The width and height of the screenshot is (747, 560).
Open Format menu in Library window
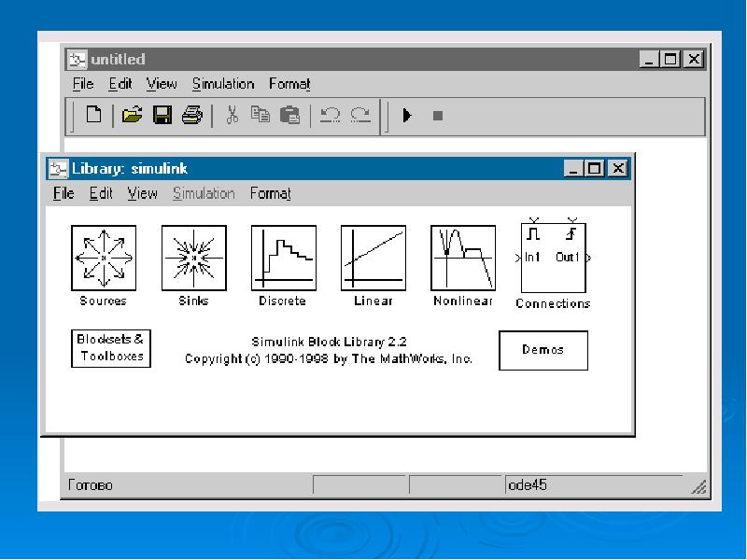(x=270, y=193)
